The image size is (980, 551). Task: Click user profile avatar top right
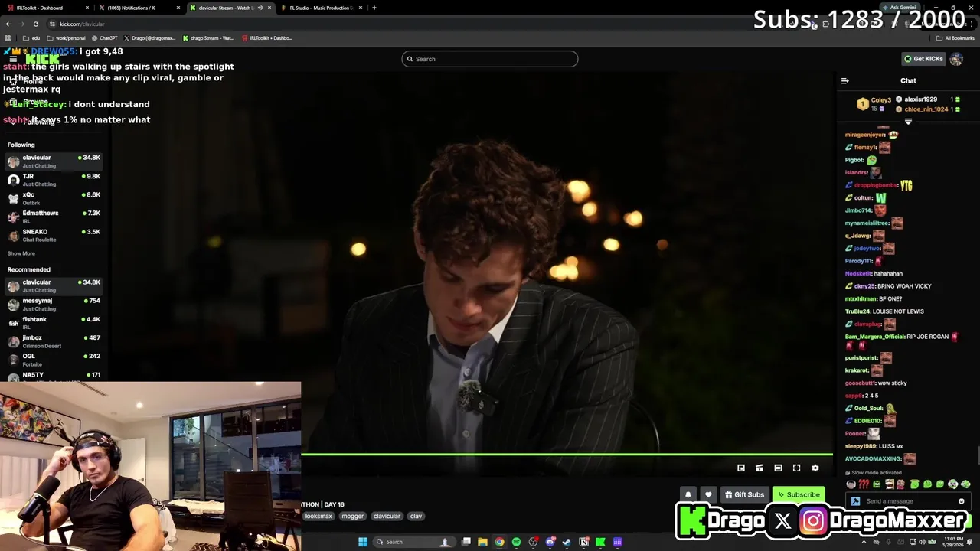955,59
